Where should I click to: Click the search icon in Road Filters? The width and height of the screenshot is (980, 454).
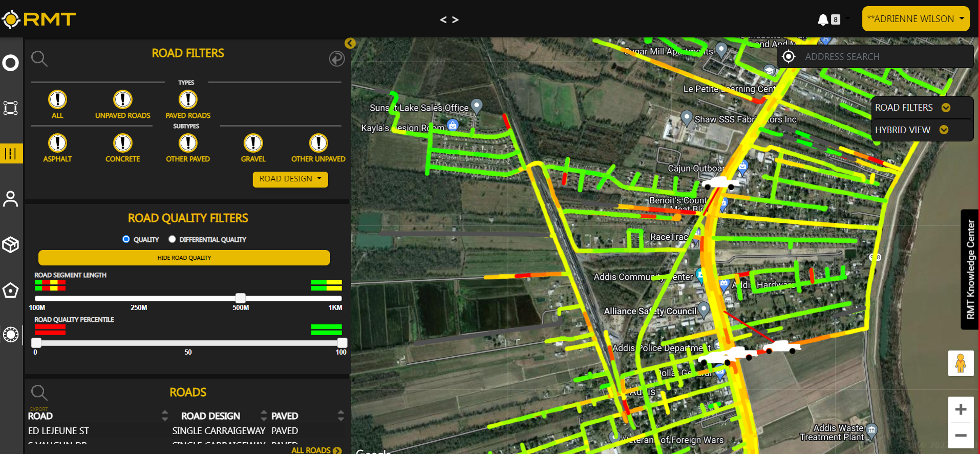pos(39,59)
